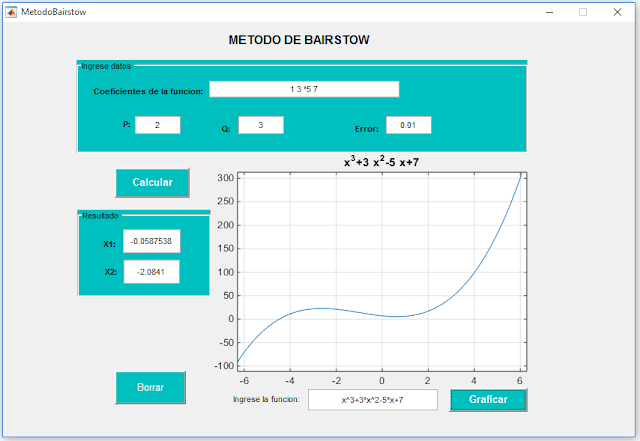Click the MetodoBairstow window title text
Screen dimensions: 640x441
pyautogui.click(x=53, y=12)
